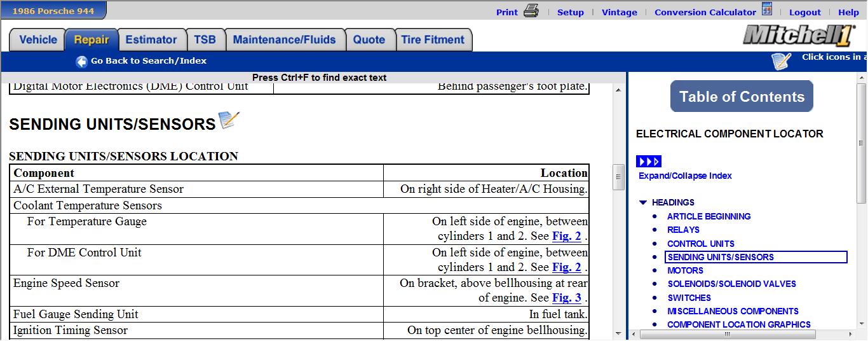
Task: Click the Logout link
Action: [x=804, y=12]
